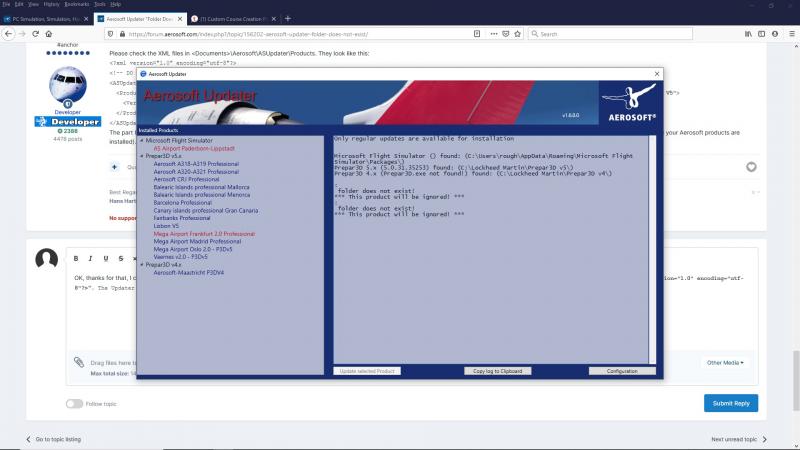Screen dimensions: 800x450
Task: Open the Firefox hamburger menu
Action: pyautogui.click(x=792, y=34)
